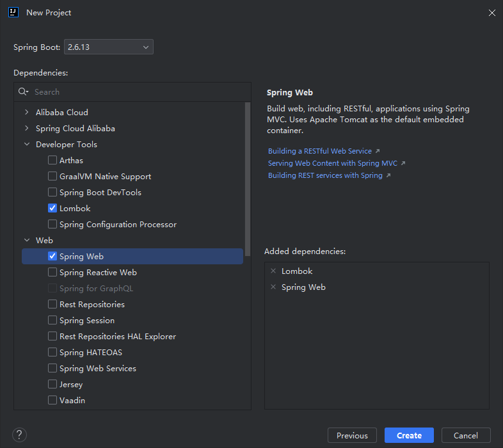
Task: Click the Create button
Action: pyautogui.click(x=409, y=435)
